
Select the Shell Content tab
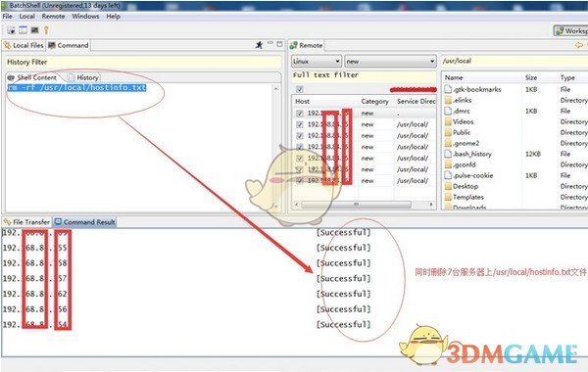pos(32,77)
